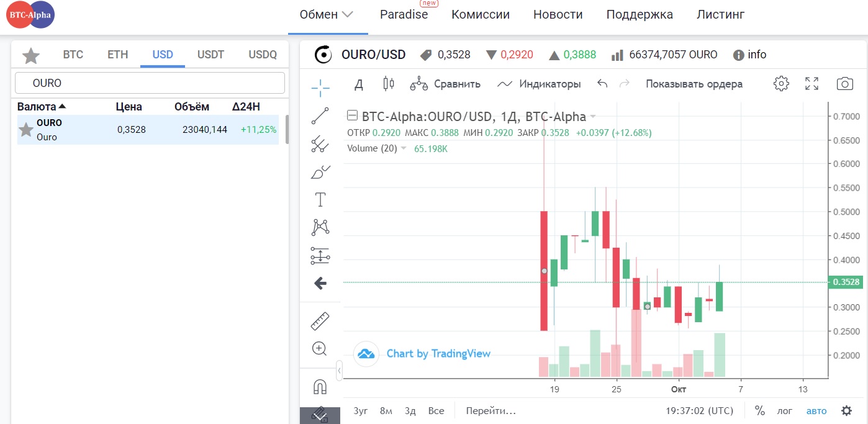
Task: Toggle logarithmic scale with лог
Action: pyautogui.click(x=785, y=411)
